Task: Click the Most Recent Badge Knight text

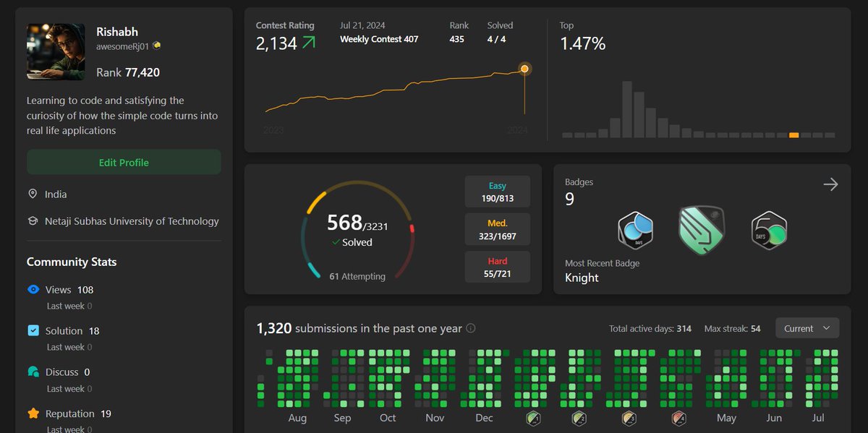Action: pyautogui.click(x=602, y=271)
